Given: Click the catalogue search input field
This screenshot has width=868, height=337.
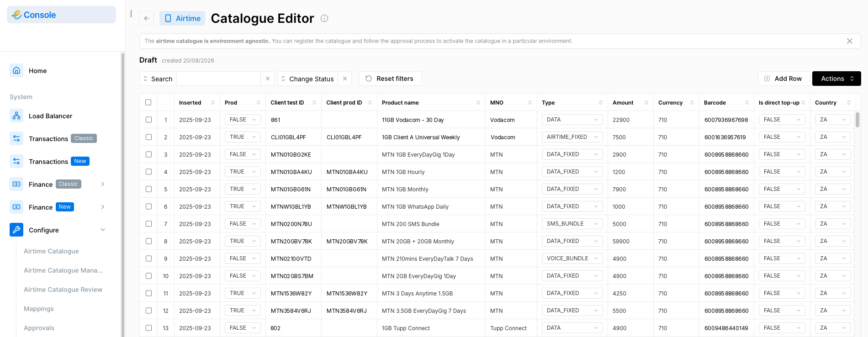Looking at the screenshot, I should [x=218, y=79].
